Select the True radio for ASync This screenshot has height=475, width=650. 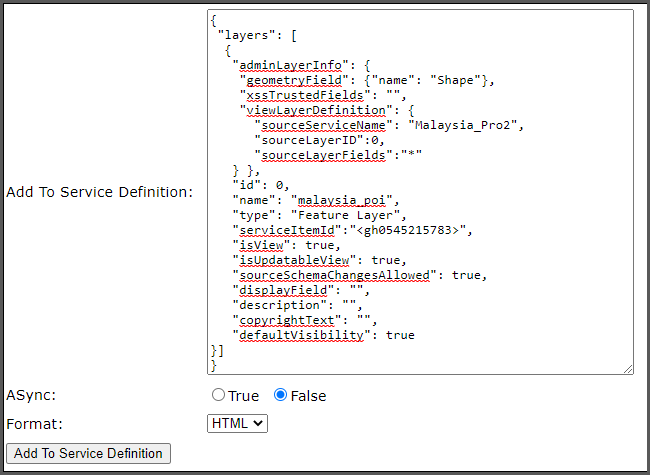(x=218, y=395)
